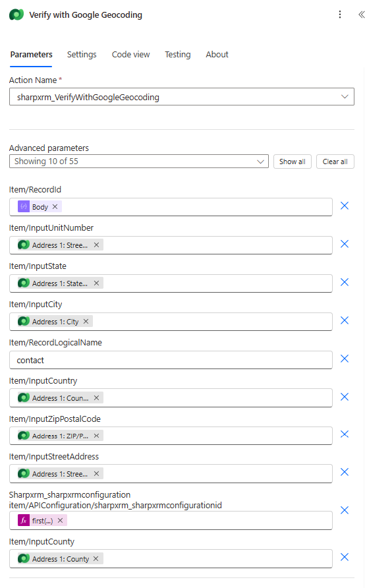
Task: Click the Dataverse connector logo in header
Action: (16, 15)
